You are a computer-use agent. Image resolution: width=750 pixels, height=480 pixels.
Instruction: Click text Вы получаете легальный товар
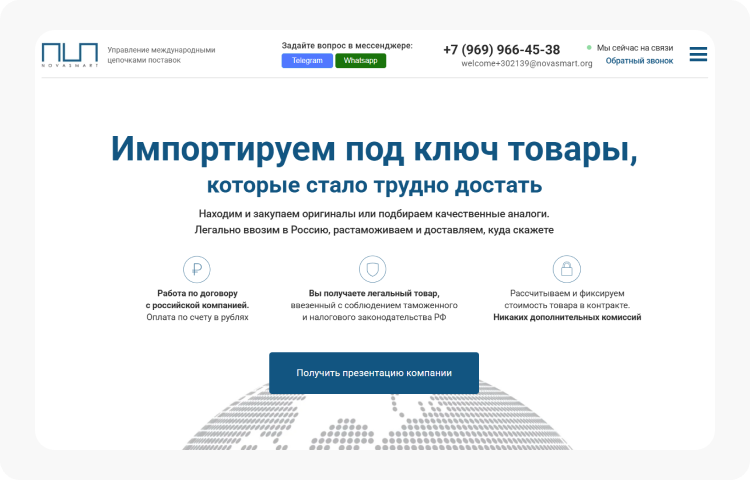[374, 293]
